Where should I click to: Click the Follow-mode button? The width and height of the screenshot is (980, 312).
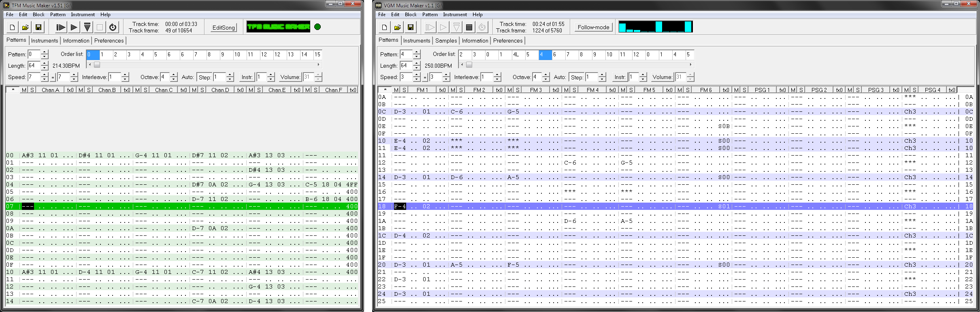(x=593, y=27)
